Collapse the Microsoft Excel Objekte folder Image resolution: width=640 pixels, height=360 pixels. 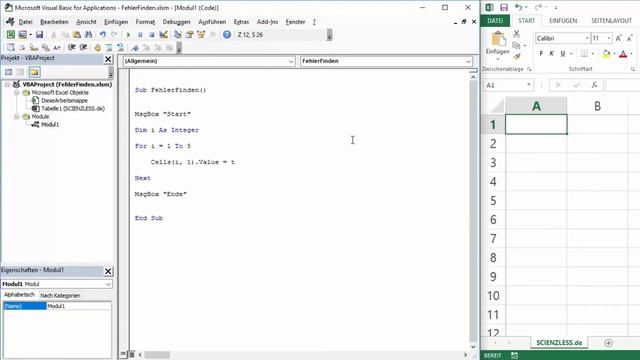(17, 93)
